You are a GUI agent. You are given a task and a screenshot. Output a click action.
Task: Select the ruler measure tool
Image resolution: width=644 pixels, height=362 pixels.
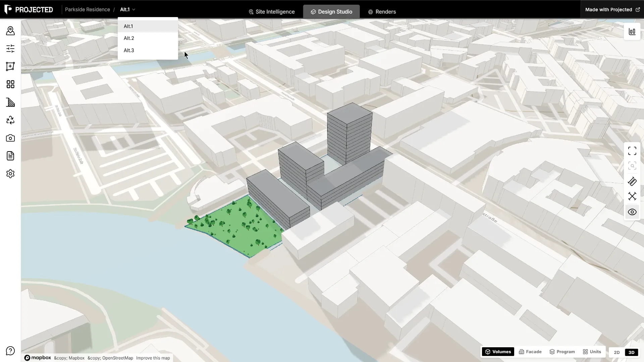[x=632, y=182]
